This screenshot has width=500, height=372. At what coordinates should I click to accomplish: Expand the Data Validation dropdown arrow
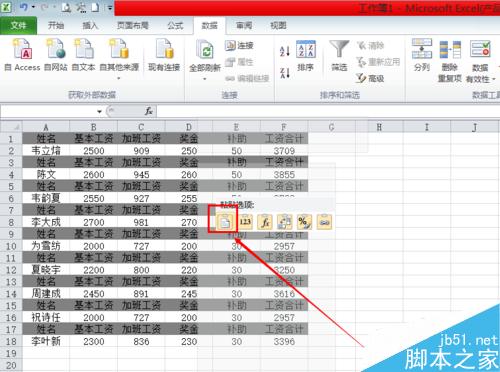pyautogui.click(x=494, y=79)
